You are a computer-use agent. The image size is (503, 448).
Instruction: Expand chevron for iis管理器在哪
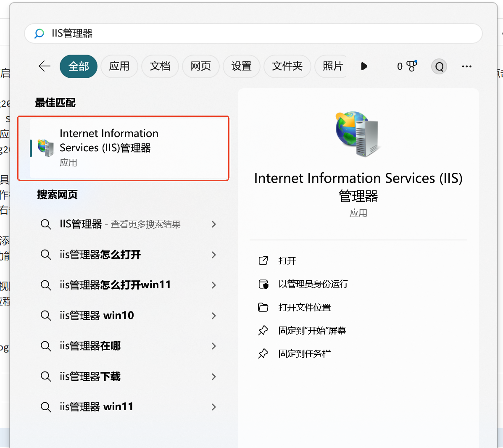click(214, 346)
